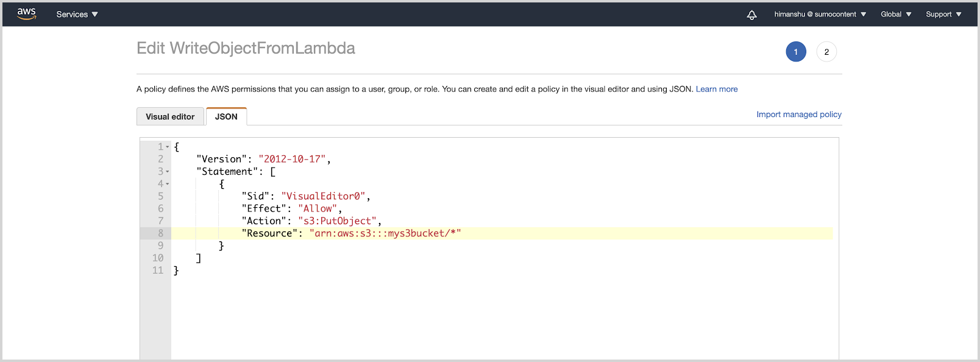This screenshot has width=980, height=362.
Task: Fold the statement object on line 4
Action: (168, 184)
